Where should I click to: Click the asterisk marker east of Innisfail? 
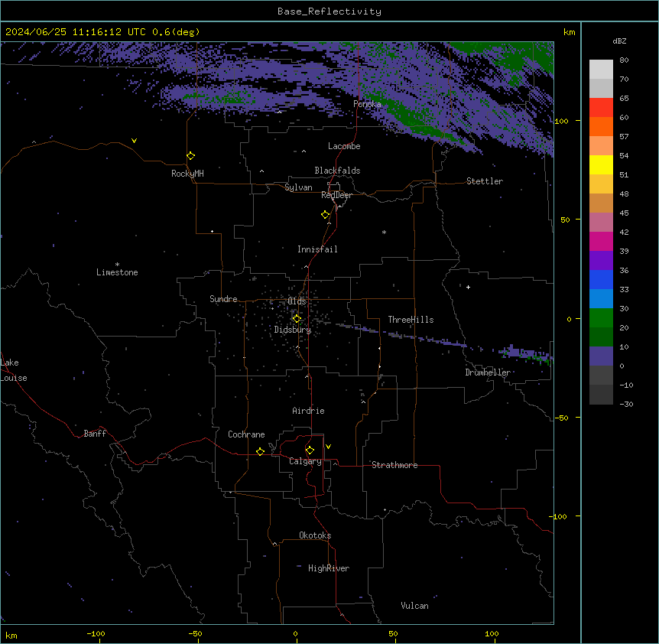[384, 232]
